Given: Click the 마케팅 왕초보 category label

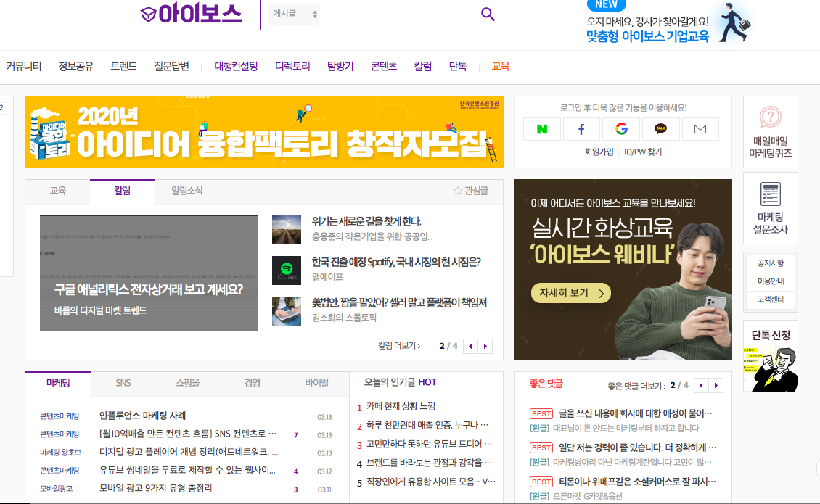Looking at the screenshot, I should pyautogui.click(x=61, y=453).
